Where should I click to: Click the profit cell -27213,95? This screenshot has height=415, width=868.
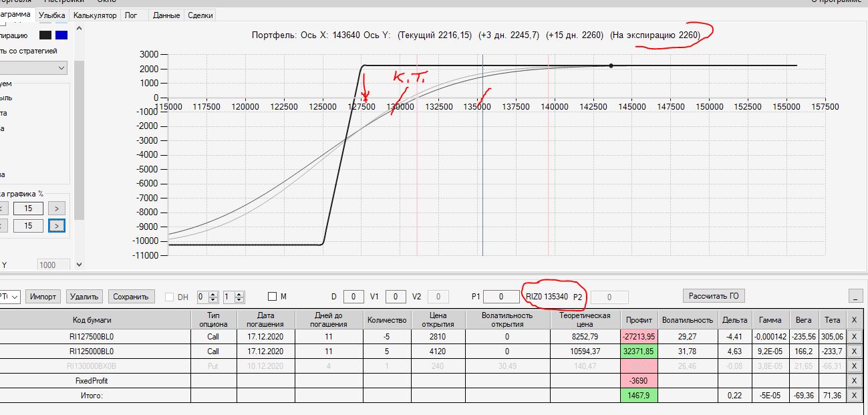(639, 337)
